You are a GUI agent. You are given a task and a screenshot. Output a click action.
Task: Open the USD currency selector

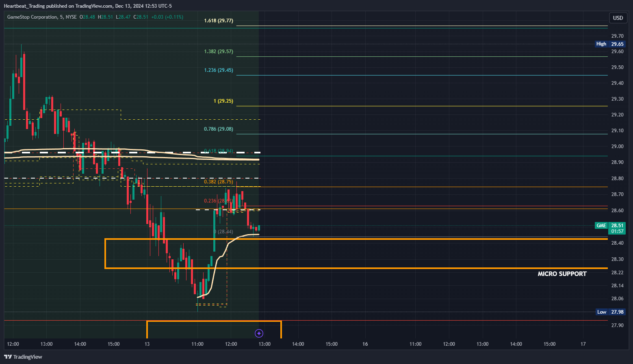[x=618, y=18]
